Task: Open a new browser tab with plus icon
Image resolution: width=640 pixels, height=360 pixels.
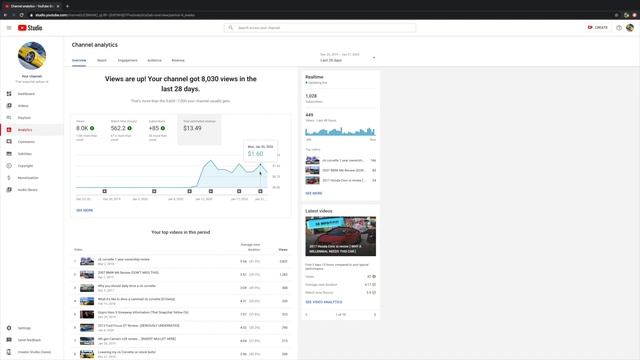Action: [x=67, y=6]
